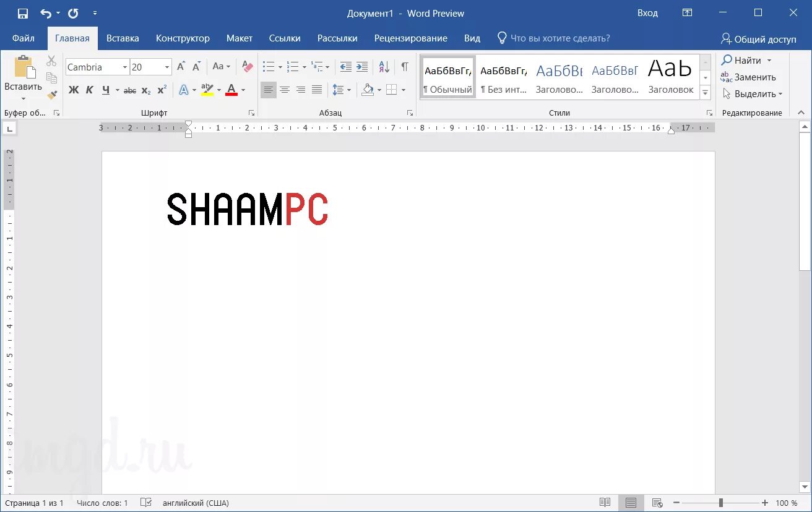
Task: Open the numbered list dropdown
Action: 304,67
